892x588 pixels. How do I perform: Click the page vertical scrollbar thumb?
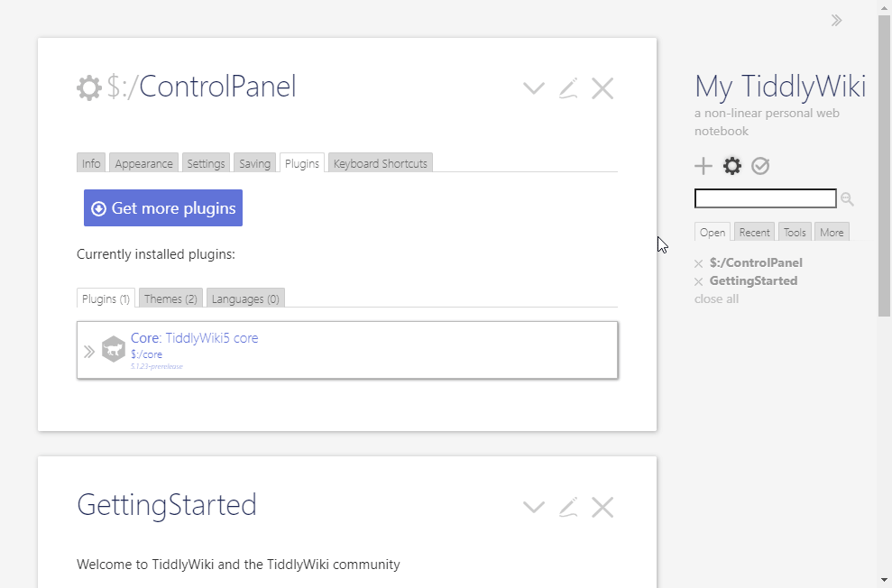pos(885,165)
